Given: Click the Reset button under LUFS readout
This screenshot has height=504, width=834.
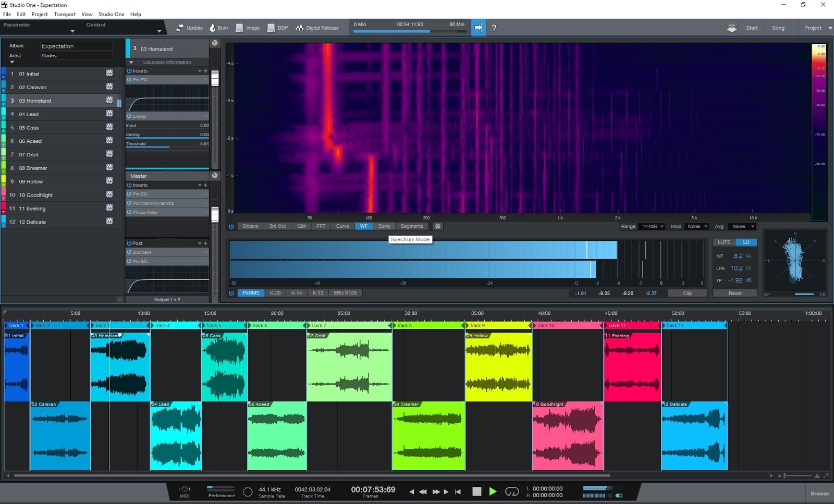Looking at the screenshot, I should pyautogui.click(x=734, y=293).
